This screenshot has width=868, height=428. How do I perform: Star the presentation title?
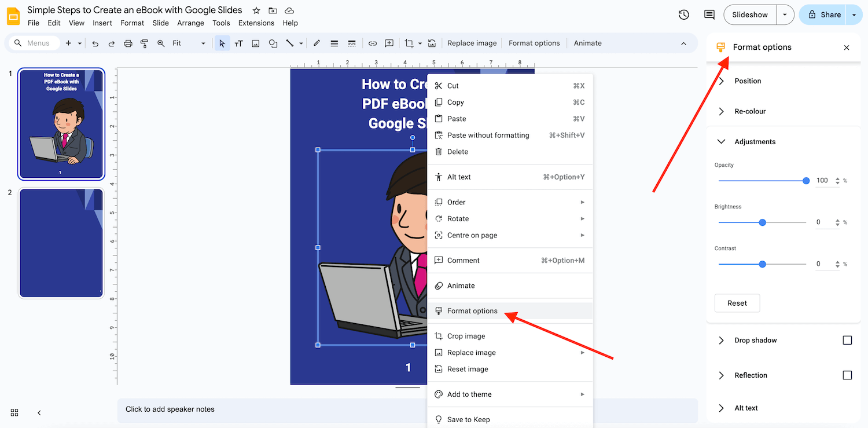pos(256,10)
